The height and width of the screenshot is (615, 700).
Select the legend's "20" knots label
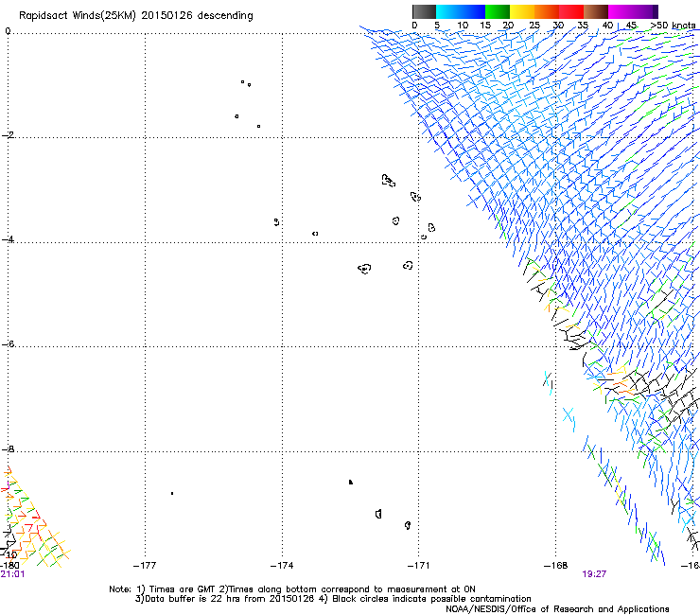(x=508, y=26)
